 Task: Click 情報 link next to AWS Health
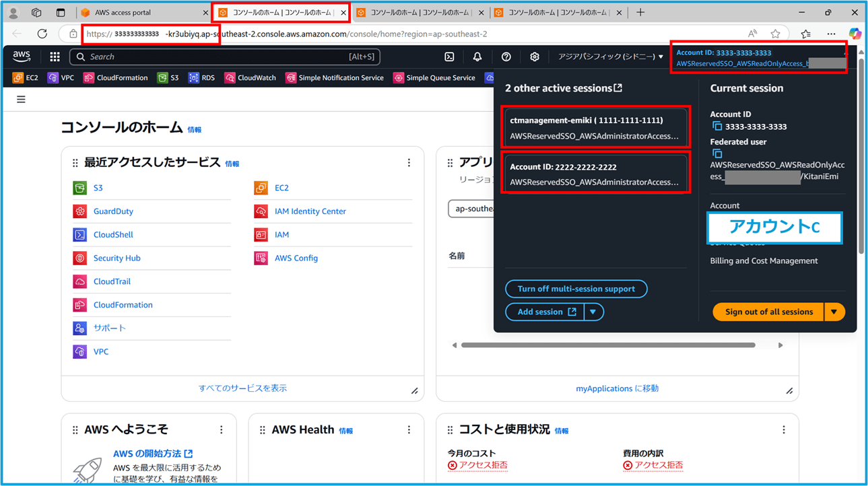click(x=346, y=431)
